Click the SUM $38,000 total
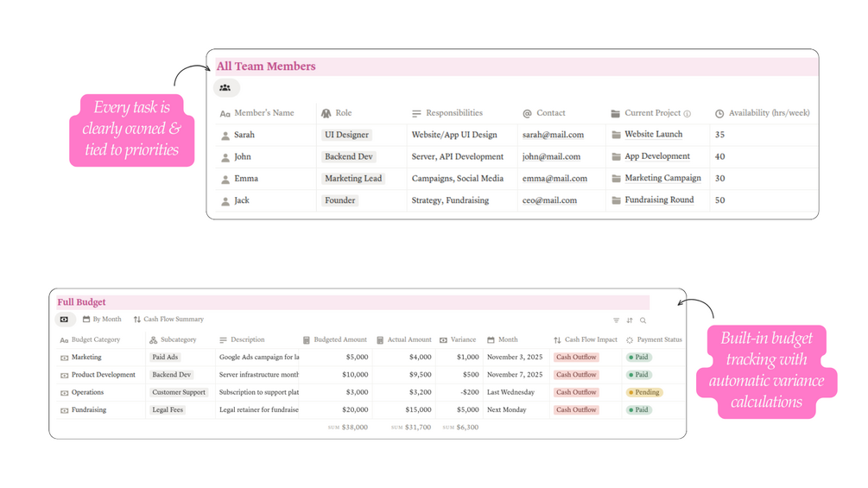The image size is (868, 488). (x=348, y=428)
